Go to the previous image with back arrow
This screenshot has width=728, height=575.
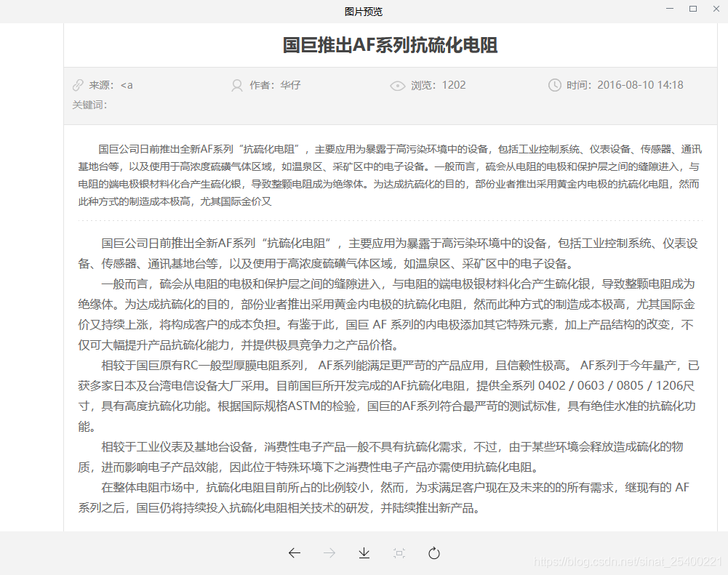(x=295, y=552)
